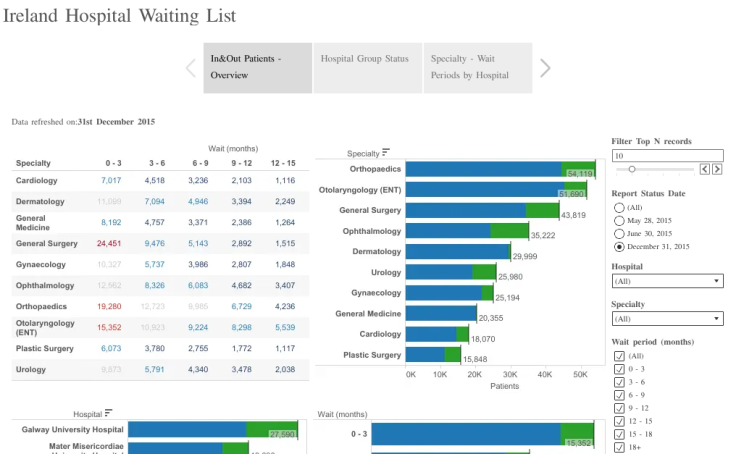
Task: Click the Filter Top N records input
Action: [667, 155]
